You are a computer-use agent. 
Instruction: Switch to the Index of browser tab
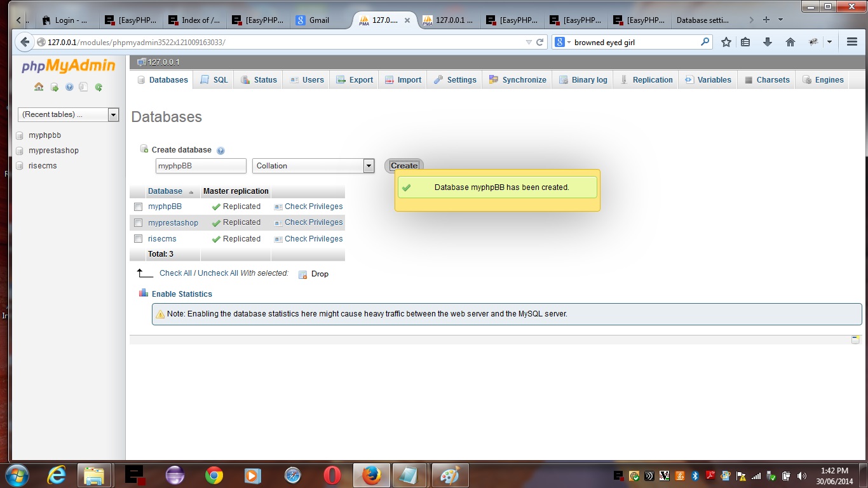(194, 20)
